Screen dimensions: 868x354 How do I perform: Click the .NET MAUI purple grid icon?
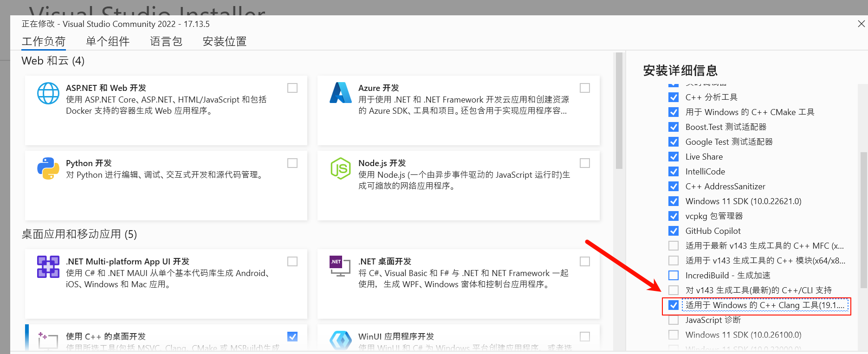tap(48, 267)
